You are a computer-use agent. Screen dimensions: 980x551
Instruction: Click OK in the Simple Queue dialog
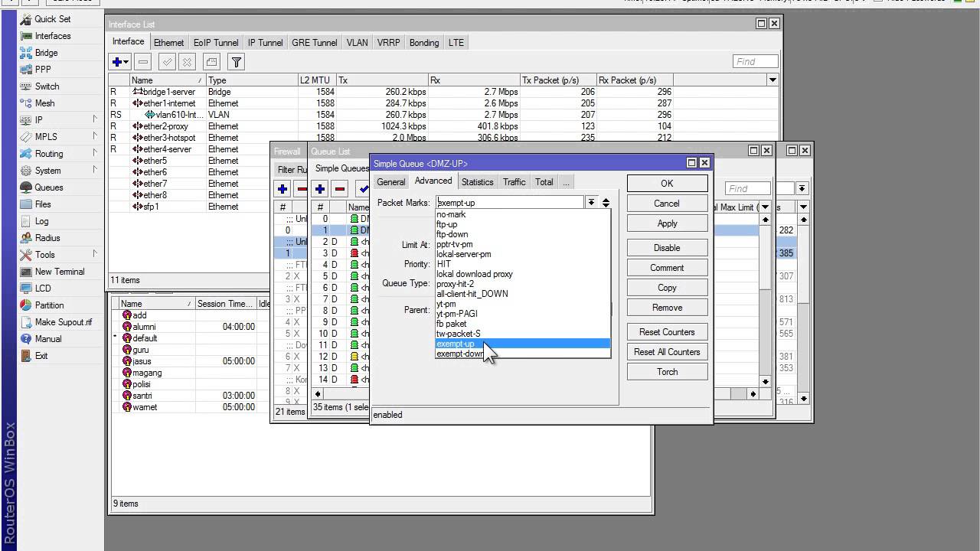click(x=667, y=184)
